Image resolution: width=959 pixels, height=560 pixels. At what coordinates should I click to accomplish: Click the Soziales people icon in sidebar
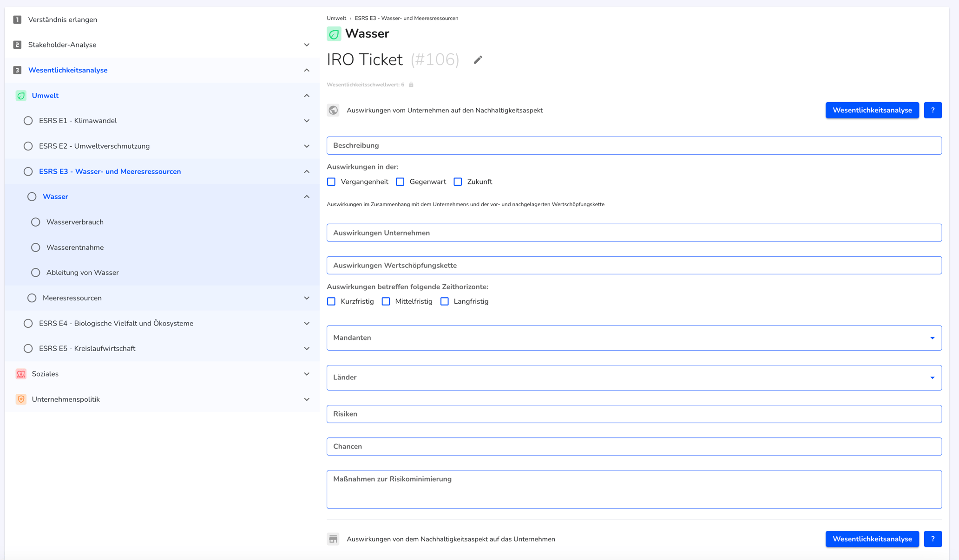[x=21, y=374]
